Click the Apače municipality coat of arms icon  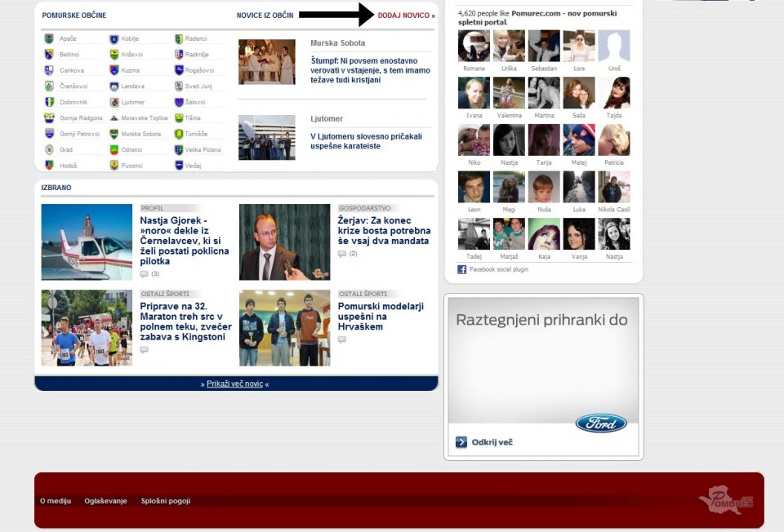coord(49,39)
